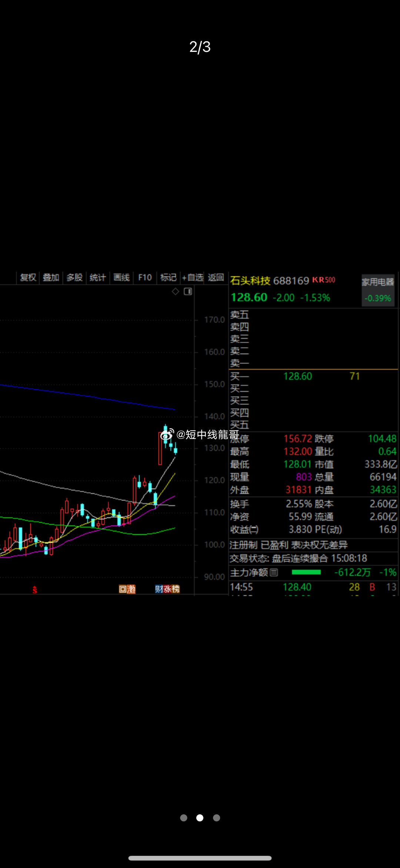This screenshot has height=868, width=400.
Task: Click the 市值 value 333.8亿
Action: [381, 464]
